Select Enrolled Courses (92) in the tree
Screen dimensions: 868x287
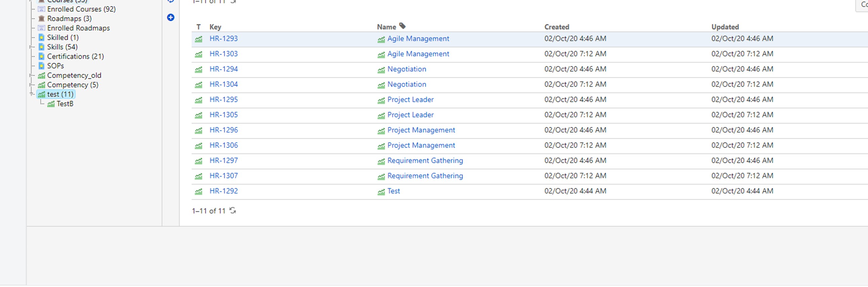[81, 9]
